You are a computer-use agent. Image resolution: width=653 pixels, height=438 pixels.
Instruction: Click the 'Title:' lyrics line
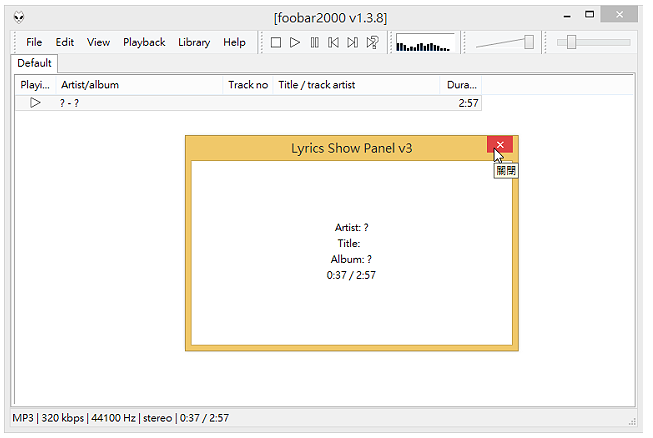coord(349,243)
